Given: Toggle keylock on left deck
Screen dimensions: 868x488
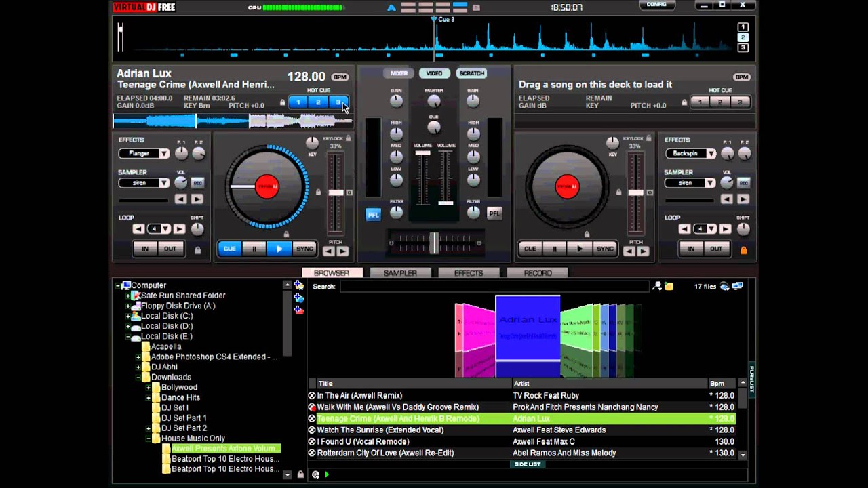Looking at the screenshot, I should click(348, 138).
